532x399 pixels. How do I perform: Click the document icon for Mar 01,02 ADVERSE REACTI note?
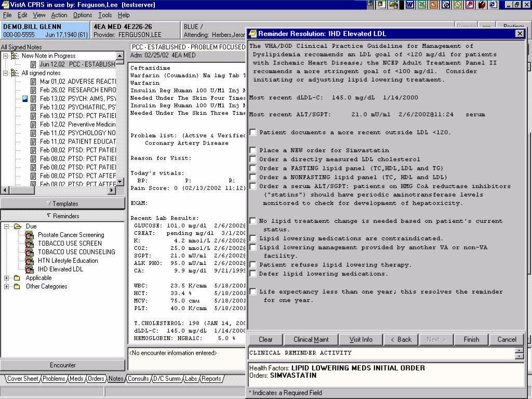click(33, 82)
